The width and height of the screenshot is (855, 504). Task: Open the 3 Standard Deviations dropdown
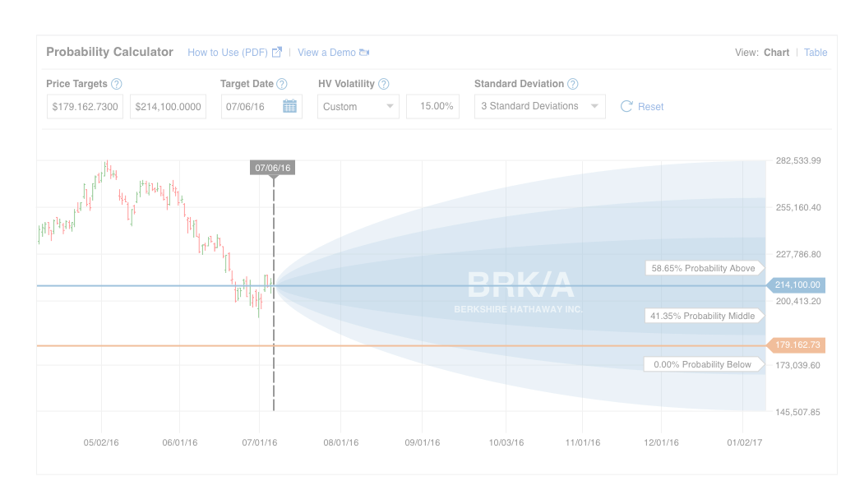click(x=539, y=106)
